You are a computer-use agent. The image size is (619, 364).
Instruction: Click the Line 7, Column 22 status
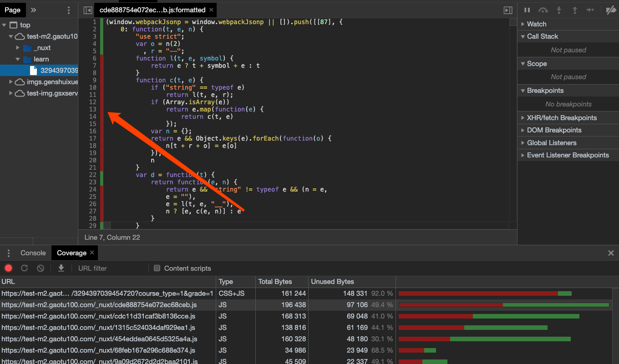[112, 238]
